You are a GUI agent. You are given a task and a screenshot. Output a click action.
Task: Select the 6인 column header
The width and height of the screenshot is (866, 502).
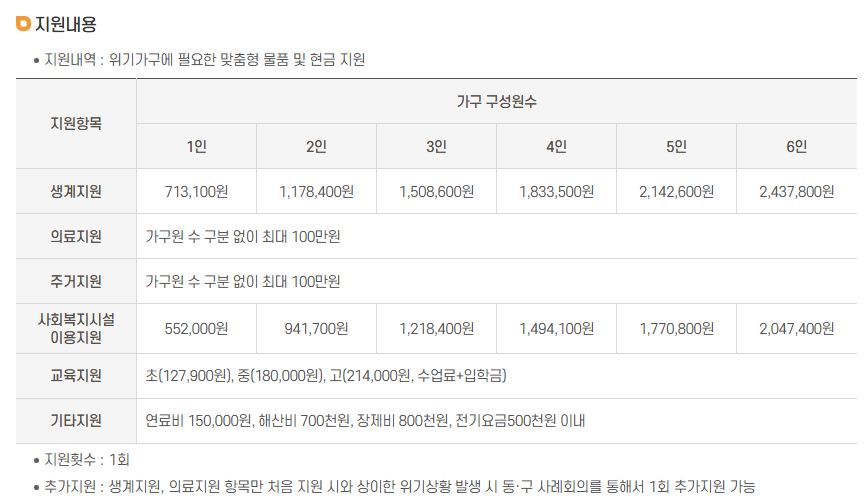click(x=796, y=146)
